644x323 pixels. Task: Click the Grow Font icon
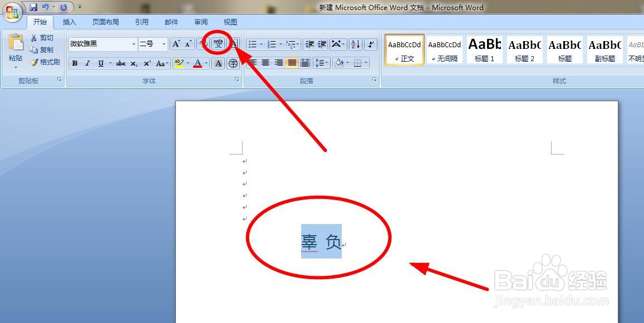pyautogui.click(x=176, y=43)
